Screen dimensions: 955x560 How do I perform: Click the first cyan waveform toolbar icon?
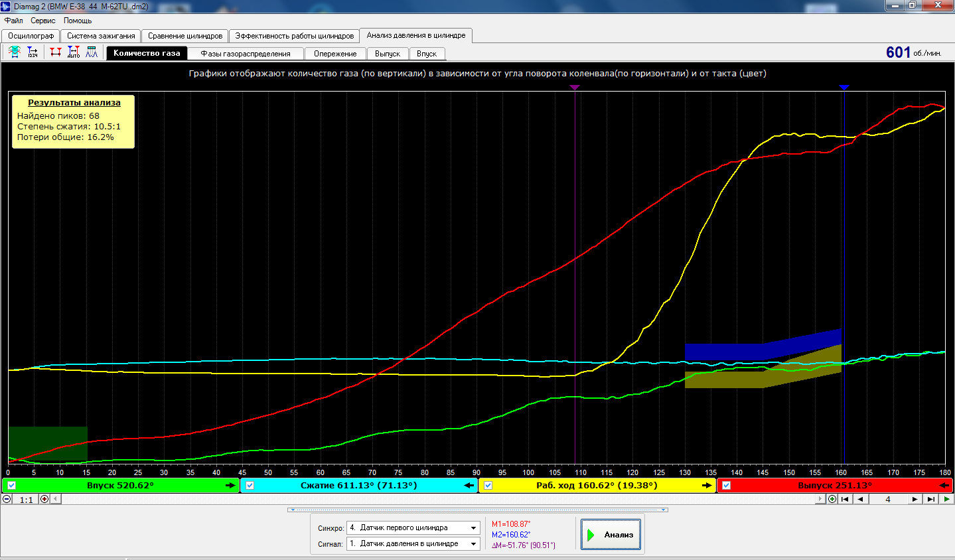point(15,52)
